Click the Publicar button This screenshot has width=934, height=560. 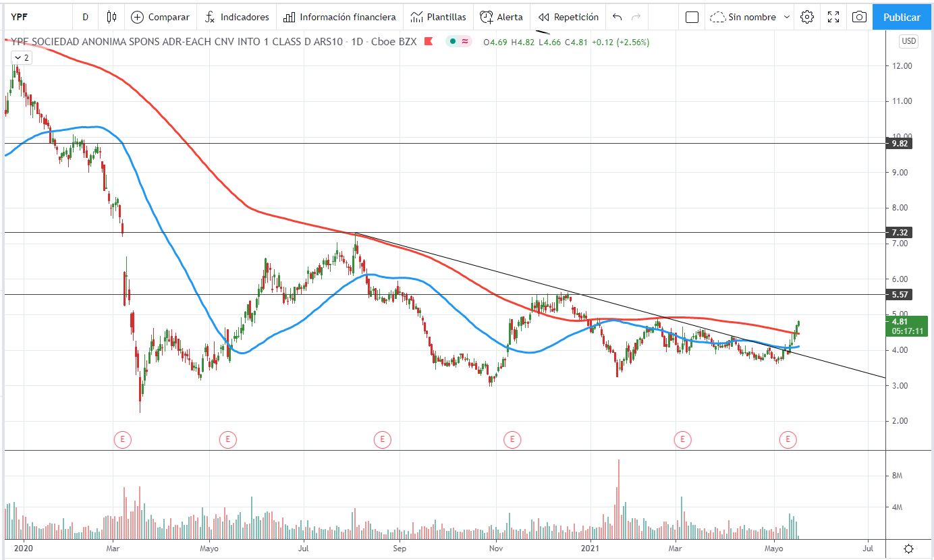click(x=902, y=17)
